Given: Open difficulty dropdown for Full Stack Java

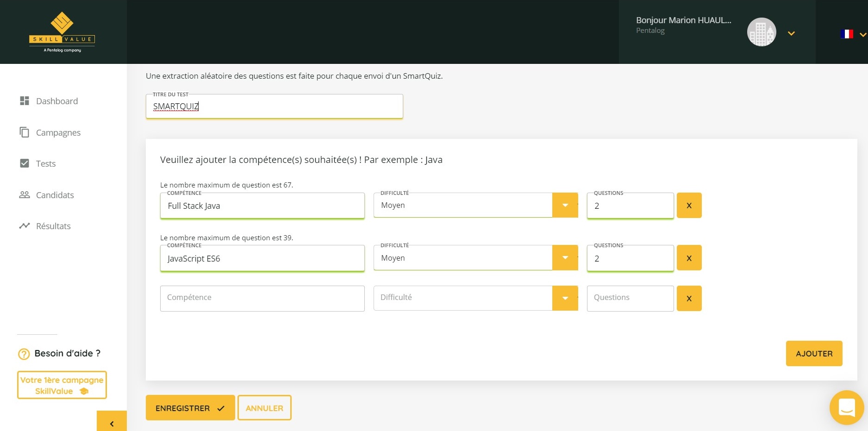Looking at the screenshot, I should (x=565, y=205).
